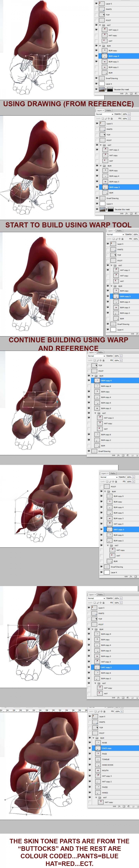Close the Layers tab in BUM copy 9 selected panel

pyautogui.click(x=95, y=353)
